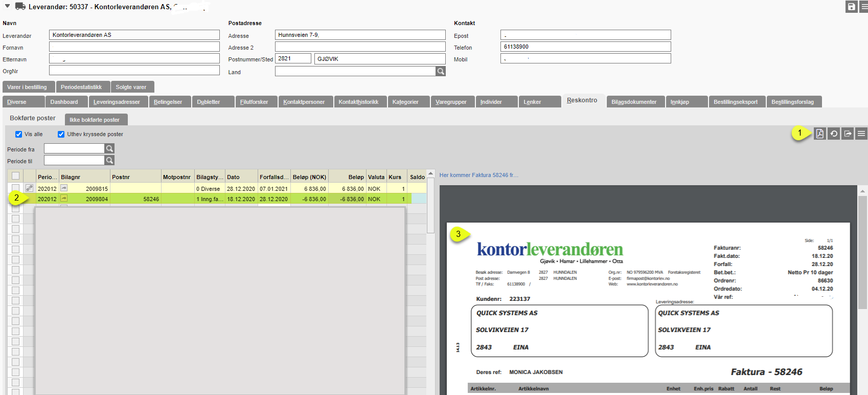Toggle Uthev kryssede poster checkbox
The width and height of the screenshot is (868, 395).
pyautogui.click(x=61, y=134)
